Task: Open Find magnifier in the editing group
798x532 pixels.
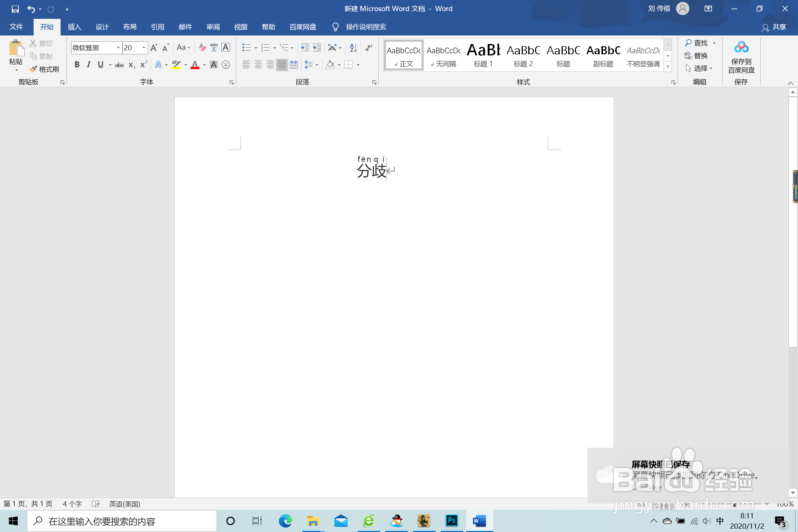Action: (696, 43)
